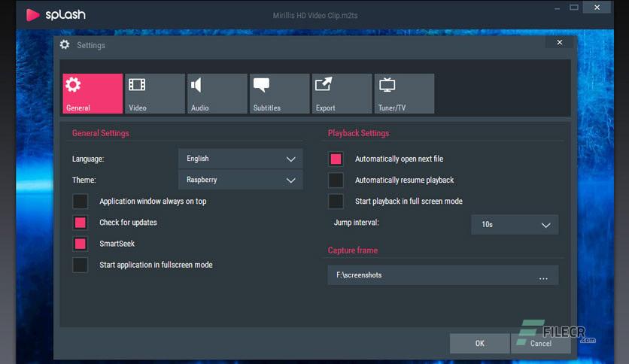The image size is (629, 364).
Task: Click the Capture frame heading
Action: coord(353,250)
